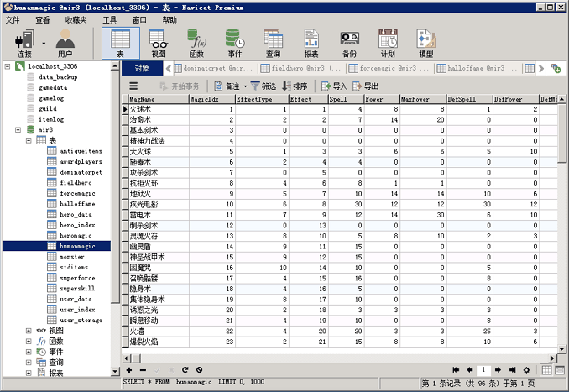569x392 pixels.
Task: Open the 视图 (View) objects toolbar icon
Action: (158, 42)
